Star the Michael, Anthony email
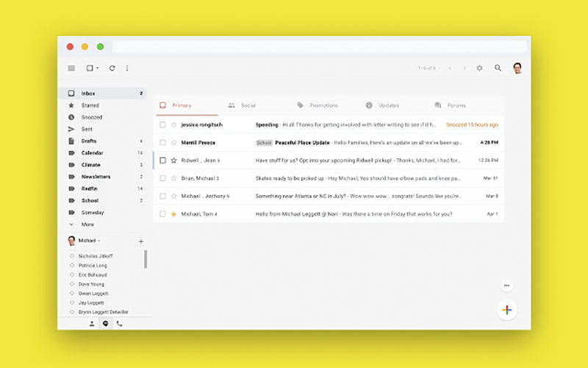This screenshot has width=588, height=368. click(x=173, y=196)
